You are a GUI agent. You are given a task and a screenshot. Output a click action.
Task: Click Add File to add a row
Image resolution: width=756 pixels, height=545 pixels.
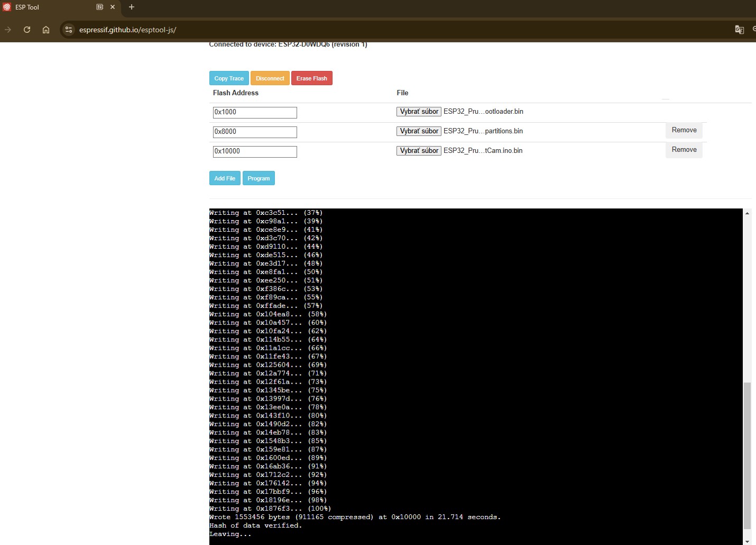click(x=225, y=178)
